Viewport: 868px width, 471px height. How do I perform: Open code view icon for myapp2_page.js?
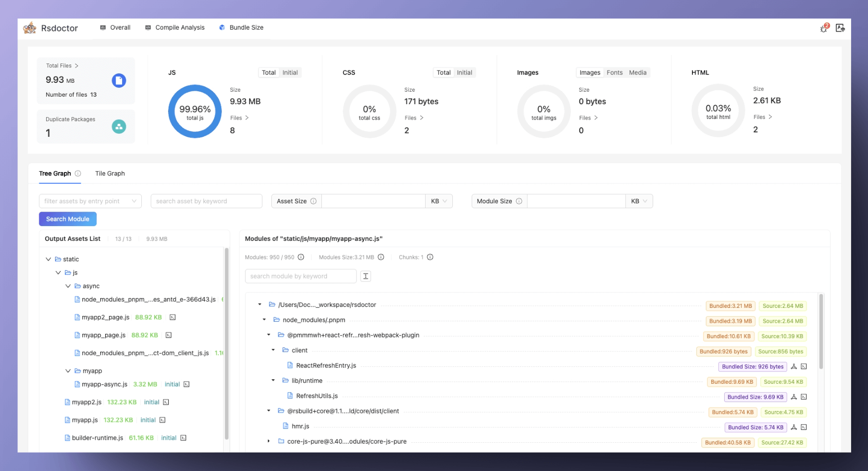(x=173, y=317)
